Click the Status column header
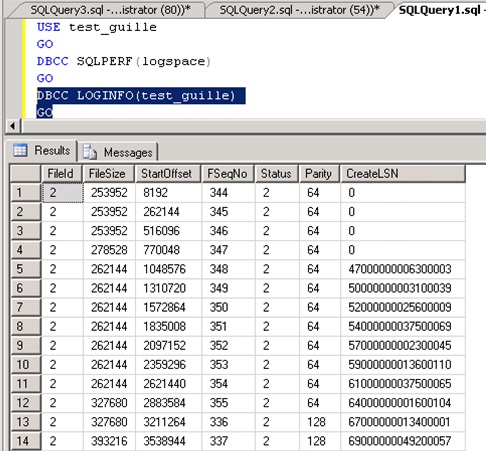The image size is (486, 451). (x=276, y=174)
